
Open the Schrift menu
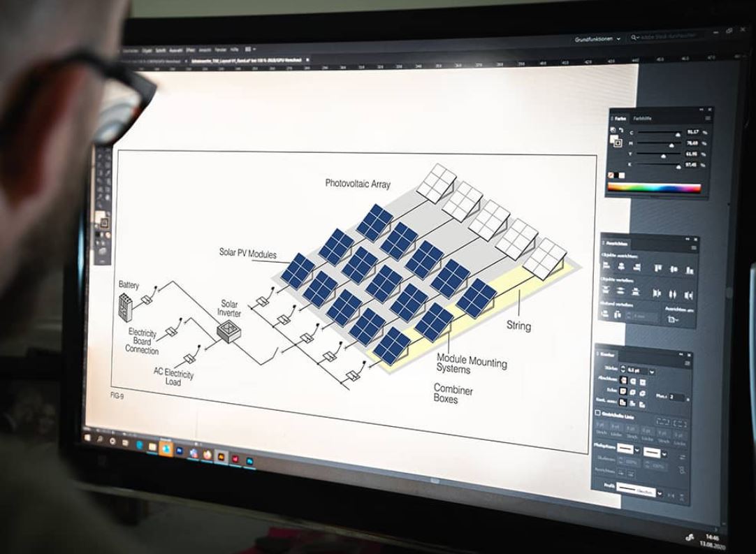click(x=160, y=50)
